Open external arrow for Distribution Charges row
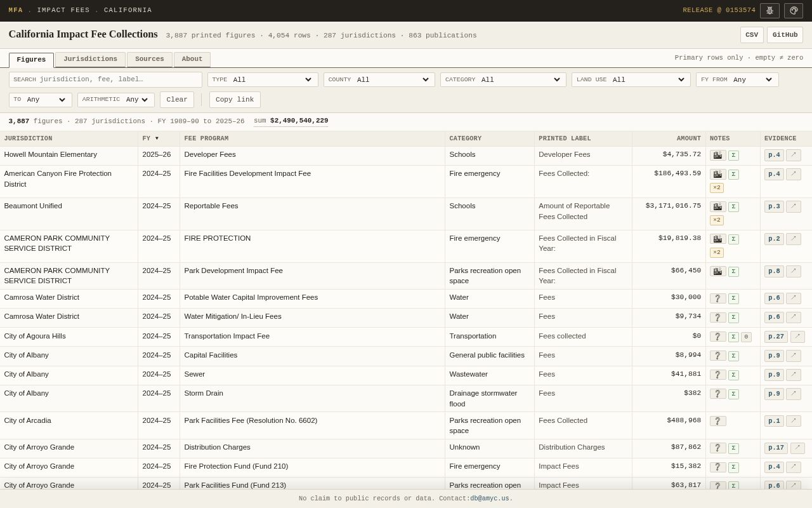 click(x=797, y=448)
